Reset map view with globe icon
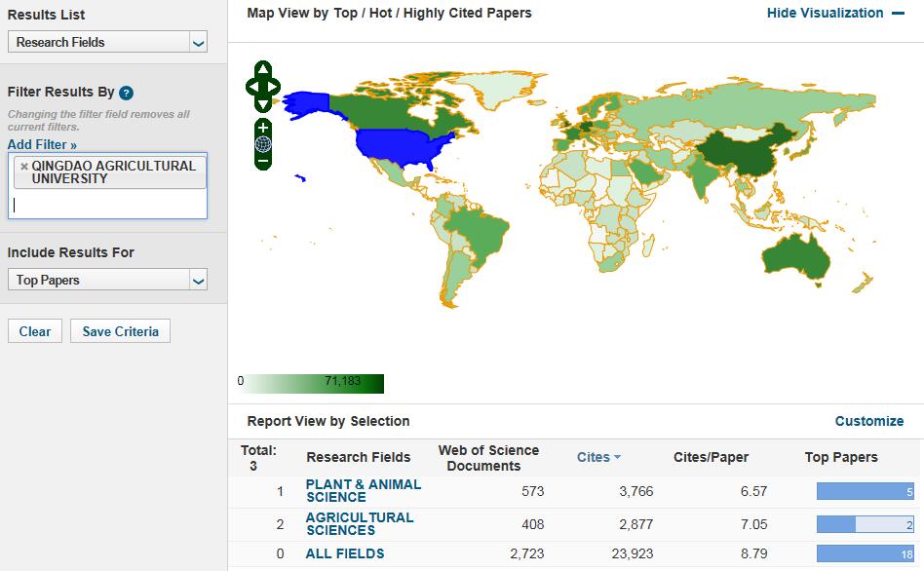 pos(263,144)
